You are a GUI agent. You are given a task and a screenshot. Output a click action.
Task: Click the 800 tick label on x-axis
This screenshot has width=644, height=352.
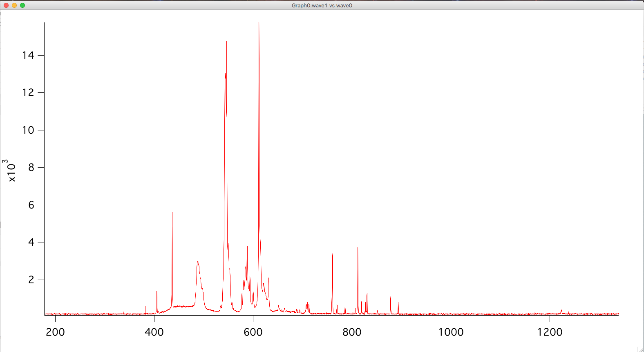click(352, 332)
